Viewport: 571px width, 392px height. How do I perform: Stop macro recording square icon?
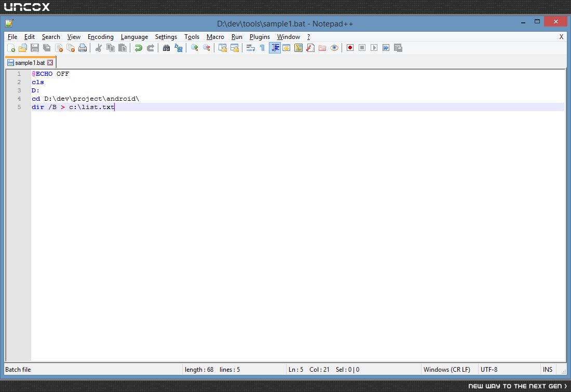point(362,48)
